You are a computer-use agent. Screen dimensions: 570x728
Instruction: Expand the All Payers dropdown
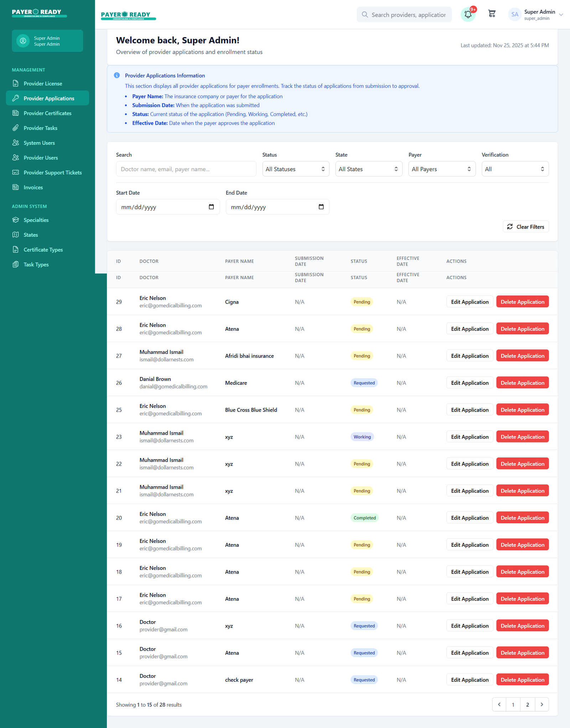(442, 169)
